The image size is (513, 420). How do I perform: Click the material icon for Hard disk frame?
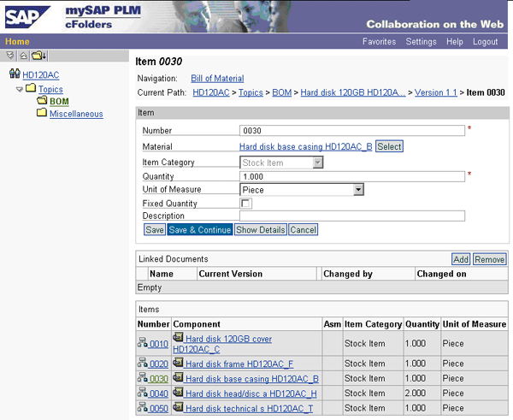(178, 363)
